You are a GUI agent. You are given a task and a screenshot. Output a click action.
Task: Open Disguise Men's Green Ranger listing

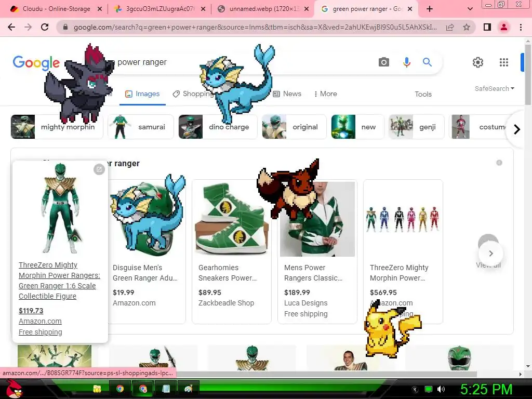point(145,273)
